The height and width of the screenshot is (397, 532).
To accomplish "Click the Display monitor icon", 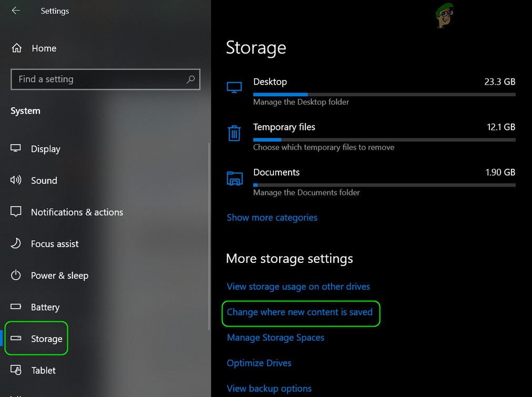I will coord(16,148).
